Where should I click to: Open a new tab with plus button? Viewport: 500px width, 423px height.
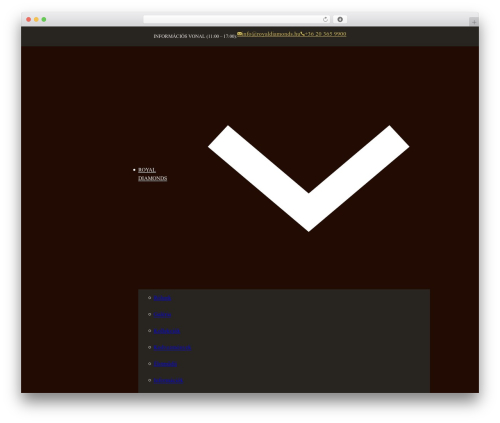click(x=474, y=22)
